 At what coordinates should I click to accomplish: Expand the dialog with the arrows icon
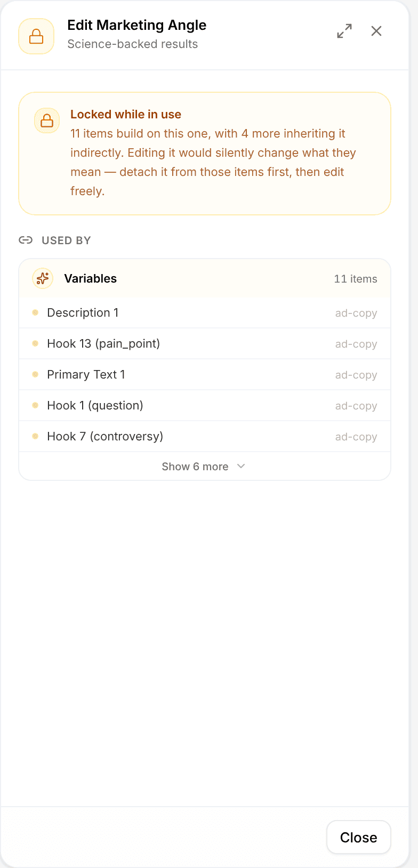pyautogui.click(x=344, y=31)
